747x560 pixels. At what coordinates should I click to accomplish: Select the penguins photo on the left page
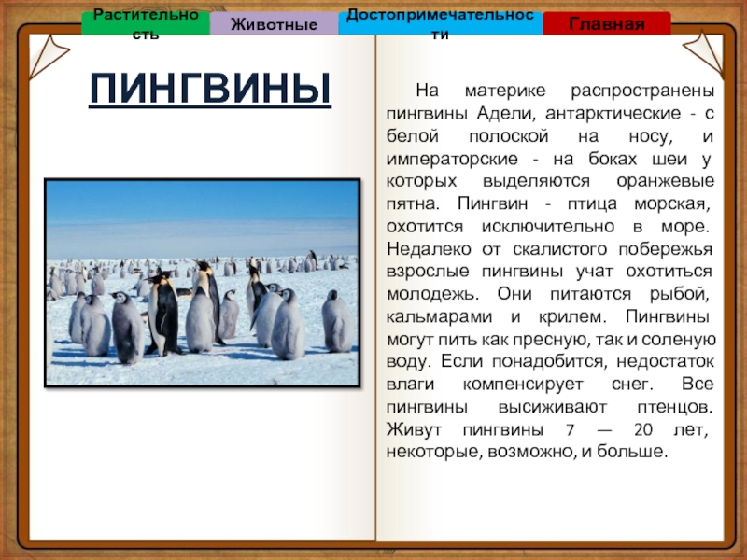pyautogui.click(x=203, y=283)
